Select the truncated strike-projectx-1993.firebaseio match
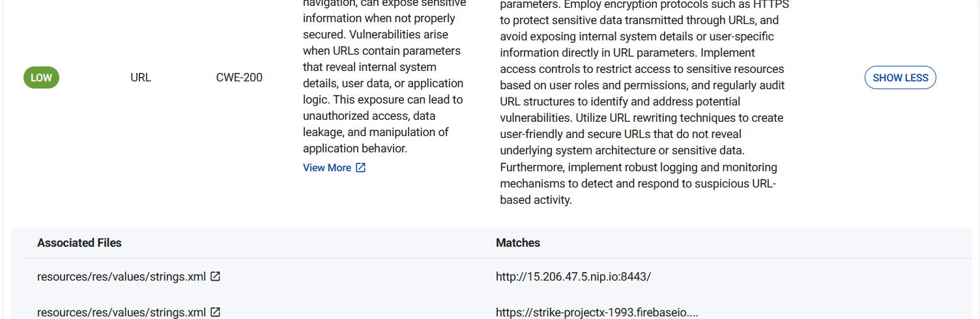 596,312
